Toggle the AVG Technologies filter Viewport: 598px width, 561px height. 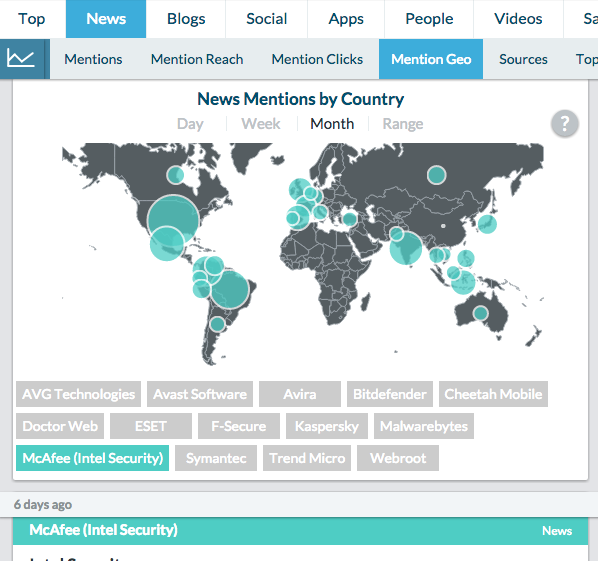(79, 394)
